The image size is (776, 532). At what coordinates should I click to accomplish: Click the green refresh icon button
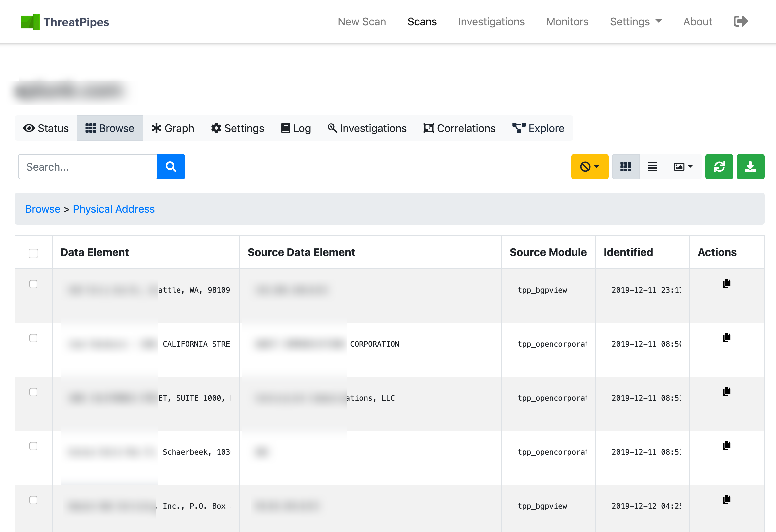(719, 167)
